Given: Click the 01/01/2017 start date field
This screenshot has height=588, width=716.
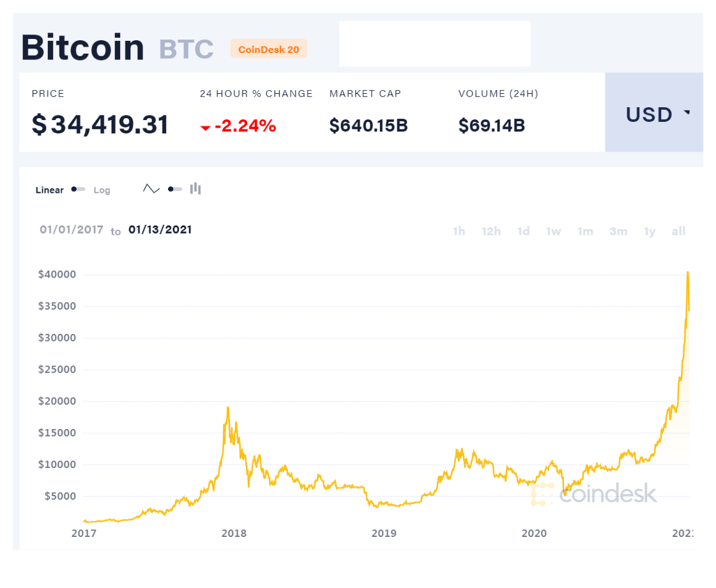Looking at the screenshot, I should 72,230.
